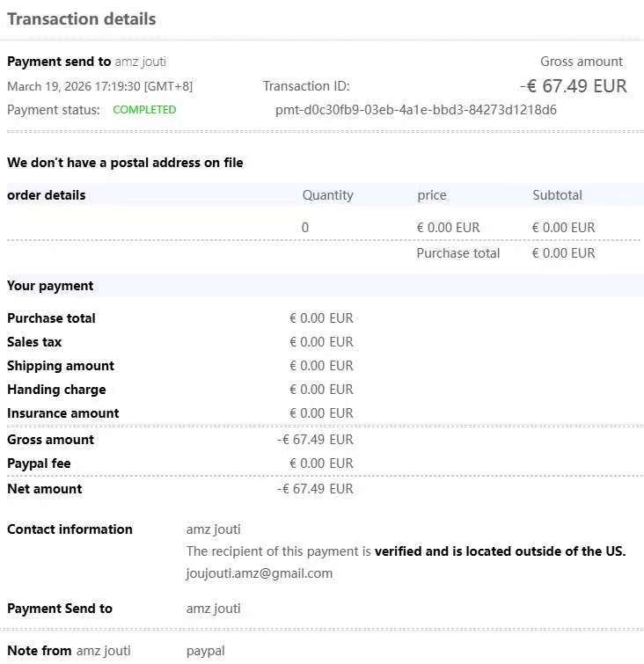Click the 'paypal' note text at bottom

coord(206,651)
